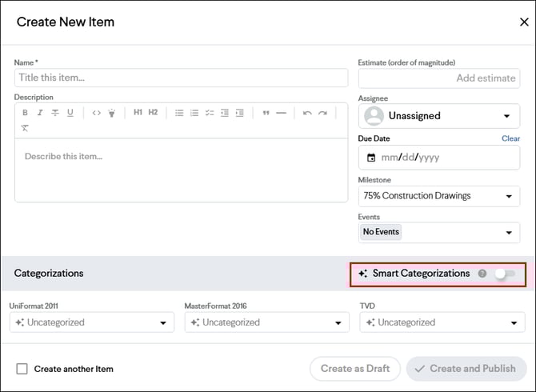
Task: Apply bold formatting in description toolbar
Action: click(x=25, y=113)
